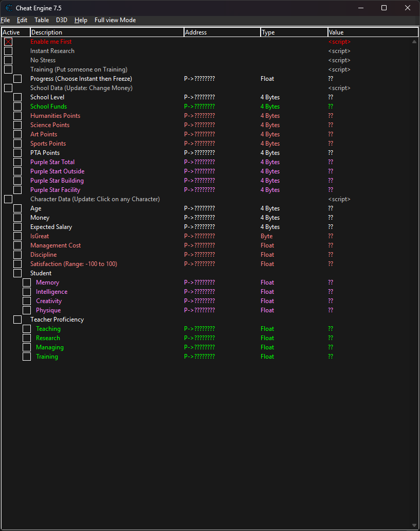The width and height of the screenshot is (420, 531).
Task: Select the Creativity entry
Action: (49, 301)
